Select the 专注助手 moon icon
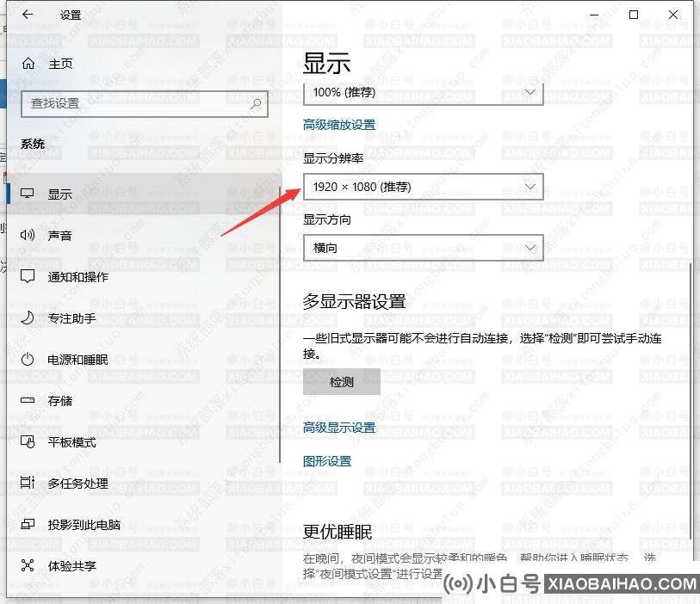Screen dimensions: 700x604 (x=28, y=318)
